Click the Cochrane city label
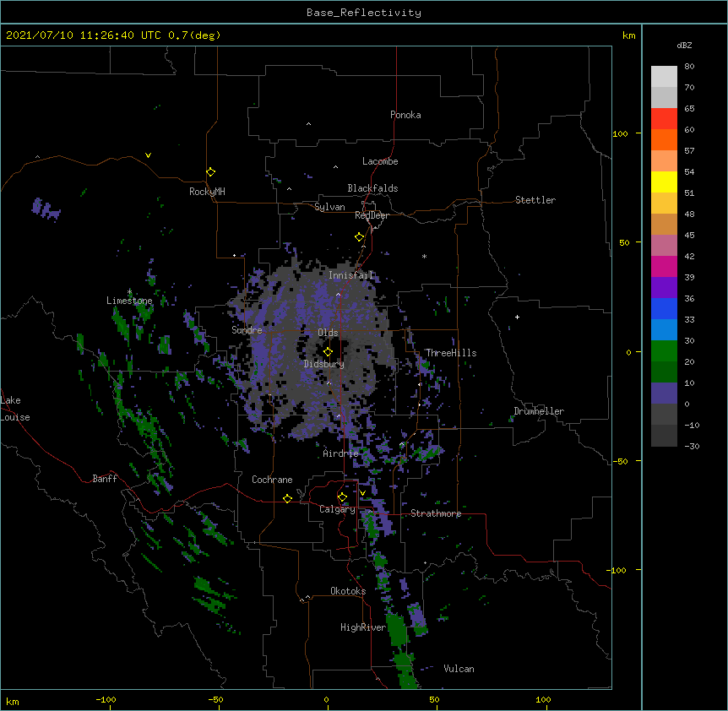Viewport: 728px width, 711px height. [272, 480]
